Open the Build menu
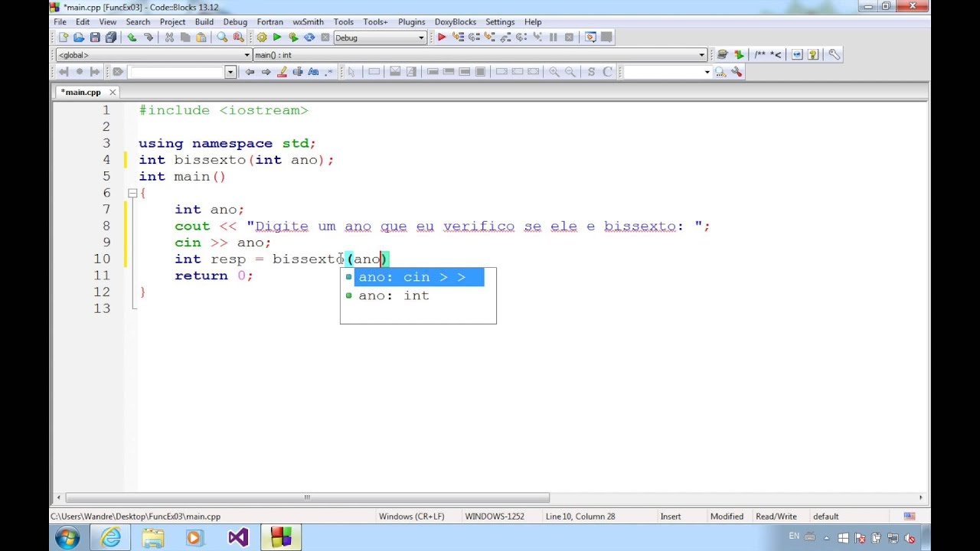 [x=204, y=22]
